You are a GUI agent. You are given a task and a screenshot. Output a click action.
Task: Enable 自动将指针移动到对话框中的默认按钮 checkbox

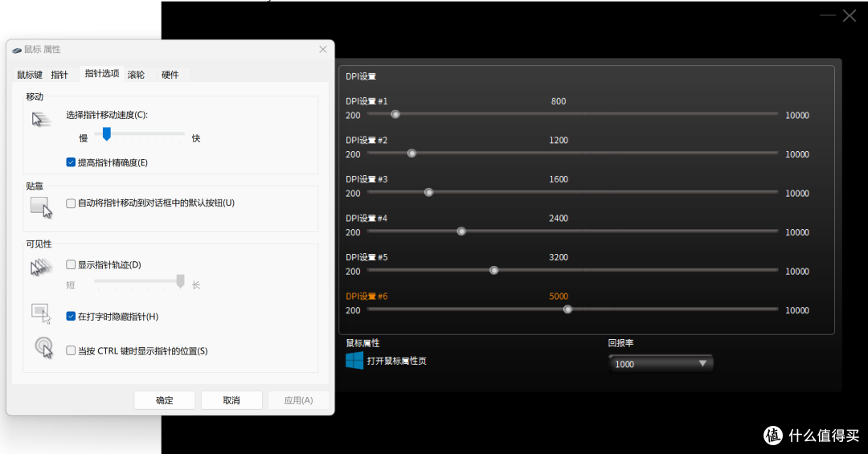click(x=71, y=203)
